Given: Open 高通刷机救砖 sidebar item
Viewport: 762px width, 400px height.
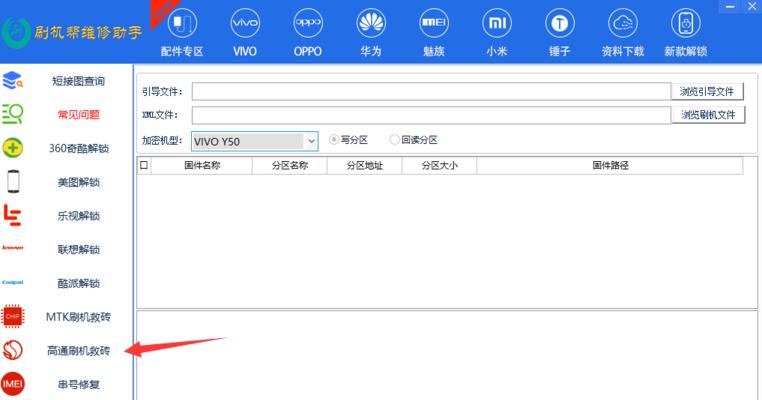Looking at the screenshot, I should (79, 350).
